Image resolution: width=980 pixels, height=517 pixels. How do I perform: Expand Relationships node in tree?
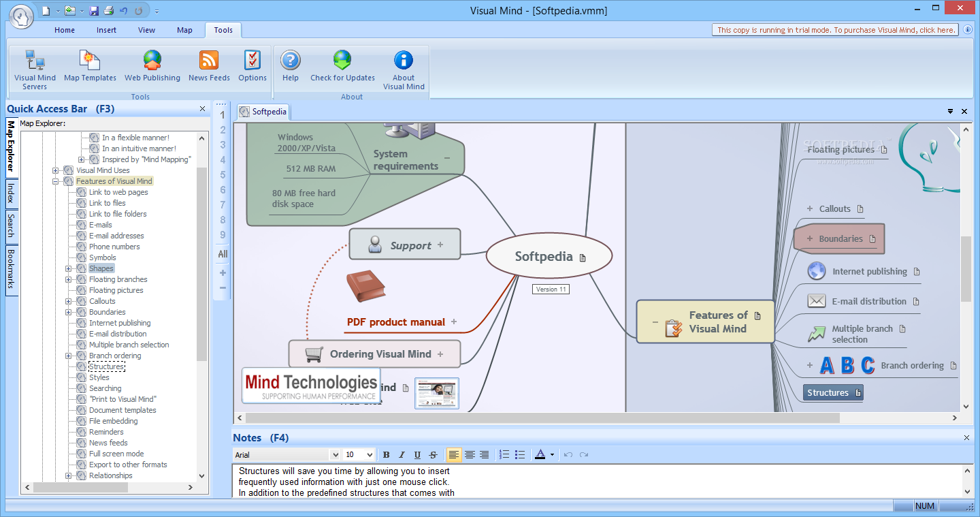click(69, 475)
